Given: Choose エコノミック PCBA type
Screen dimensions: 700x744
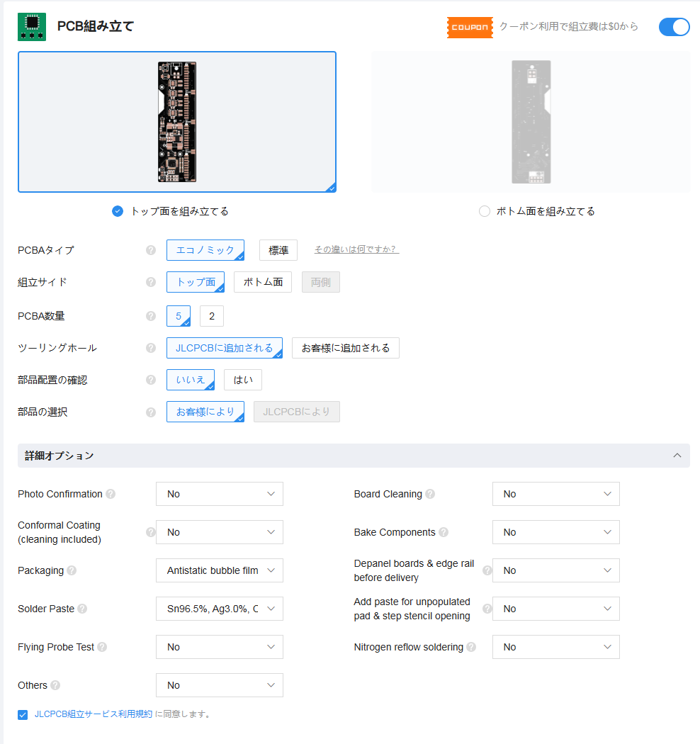Looking at the screenshot, I should (x=205, y=250).
